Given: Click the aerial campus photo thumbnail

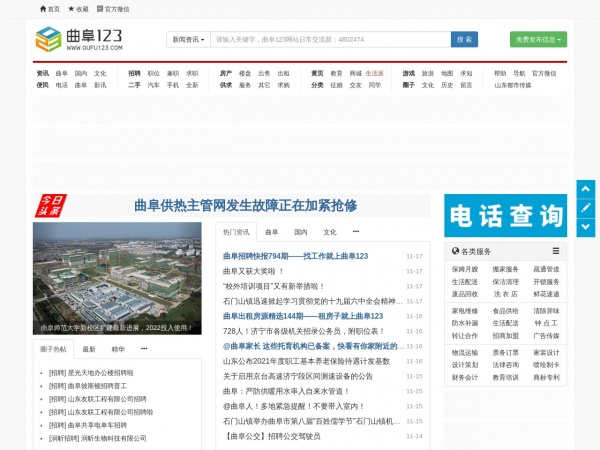Looking at the screenshot, I should point(117,278).
